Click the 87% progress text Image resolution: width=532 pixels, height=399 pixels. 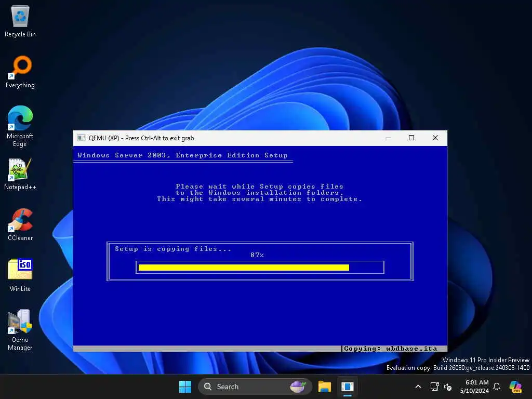point(257,255)
